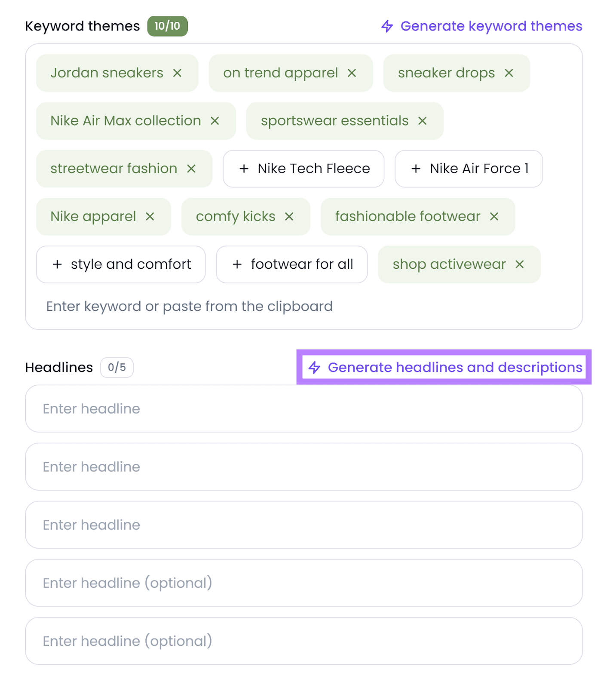Remove the "Nike apparel" keyword theme
The height and width of the screenshot is (688, 616).
150,216
